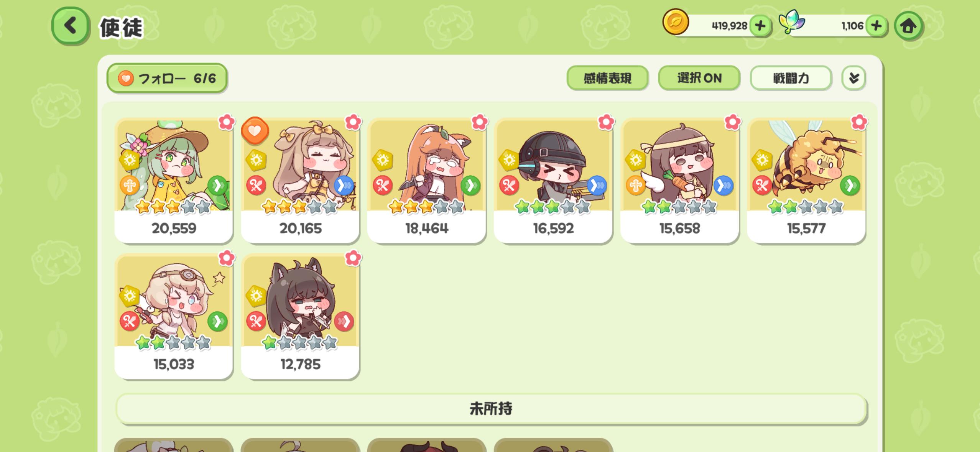Select the bee character card with 15,577
This screenshot has width=980, height=452.
coord(806,180)
